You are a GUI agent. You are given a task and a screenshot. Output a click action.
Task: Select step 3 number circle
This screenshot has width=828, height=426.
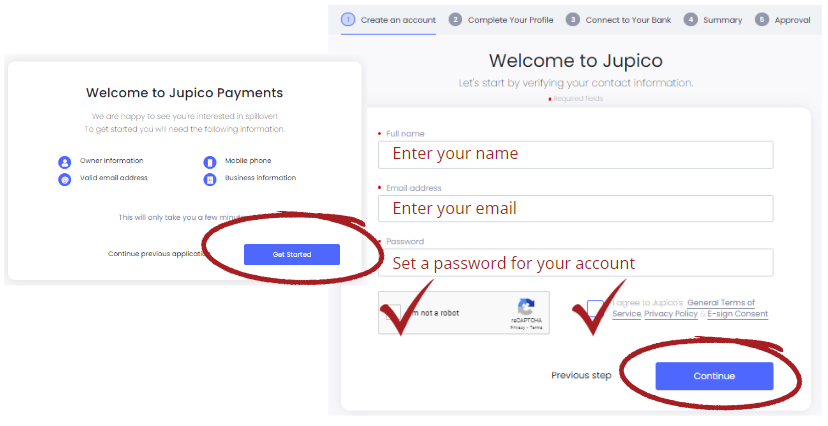tap(573, 20)
